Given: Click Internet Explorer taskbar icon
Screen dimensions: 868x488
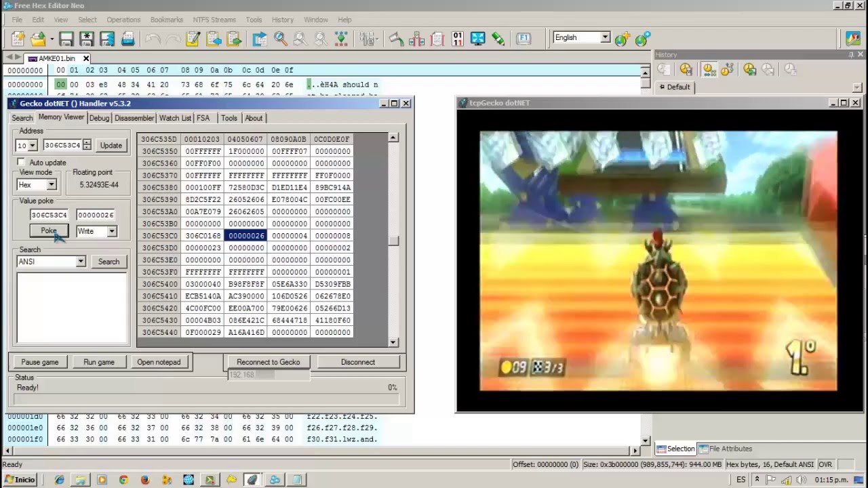Looking at the screenshot, I should click(59, 480).
